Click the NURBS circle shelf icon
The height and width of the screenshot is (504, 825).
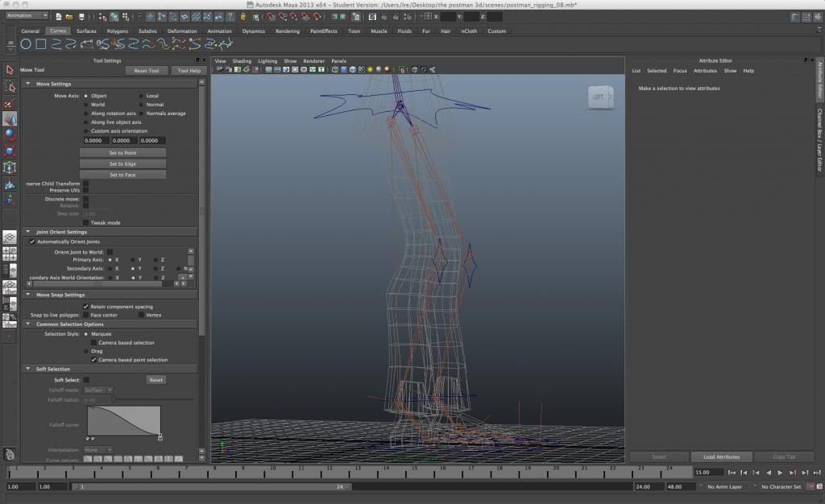click(27, 43)
